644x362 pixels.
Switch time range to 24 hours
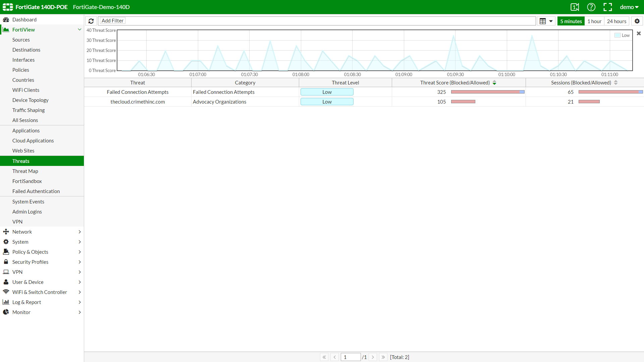(x=616, y=21)
